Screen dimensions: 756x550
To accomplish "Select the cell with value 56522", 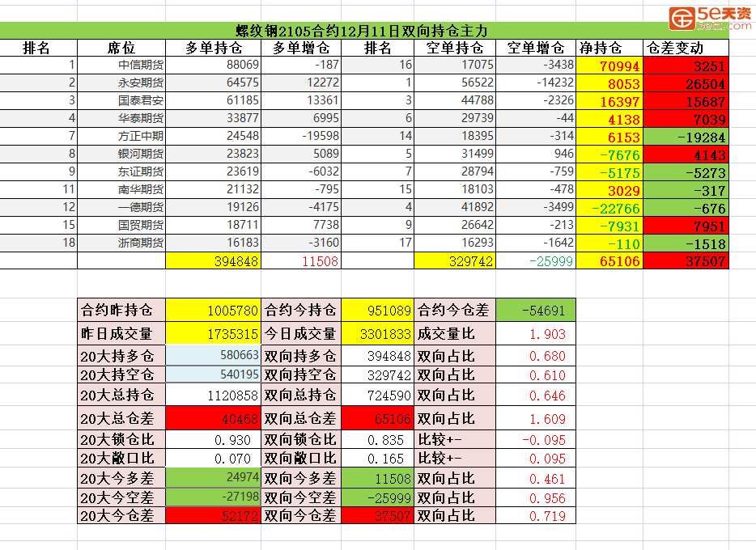I will pyautogui.click(x=455, y=82).
